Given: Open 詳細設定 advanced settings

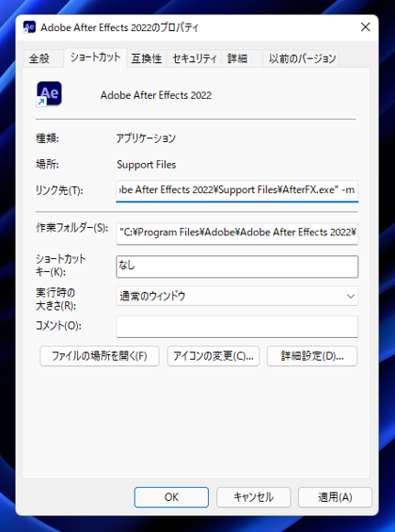Looking at the screenshot, I should [x=312, y=356].
